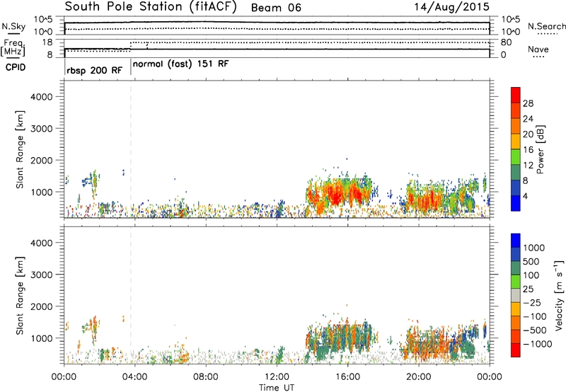Select the 'rbsp 200 RF' CPID annotation
Image resolution: width=566 pixels, height=392 pixels.
coord(95,70)
